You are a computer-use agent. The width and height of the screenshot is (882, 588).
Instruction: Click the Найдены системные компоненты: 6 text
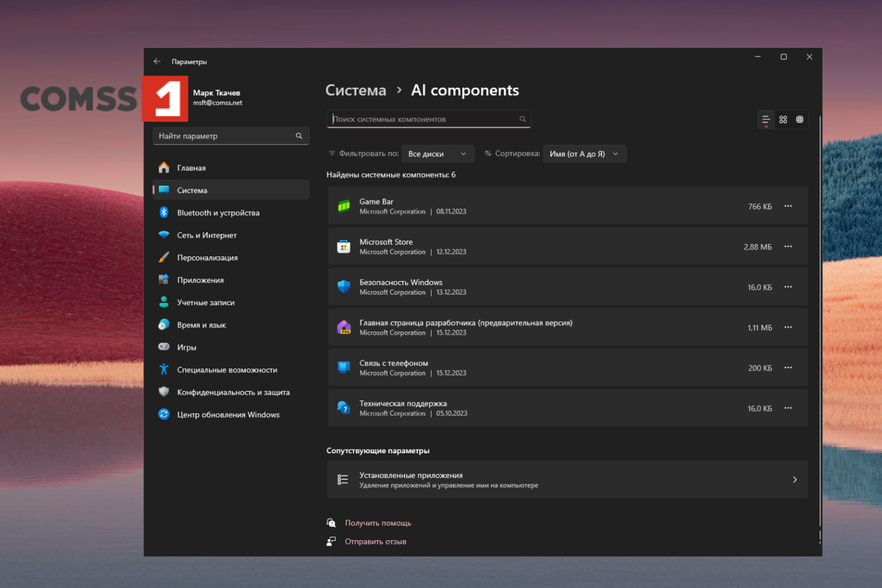coord(391,175)
